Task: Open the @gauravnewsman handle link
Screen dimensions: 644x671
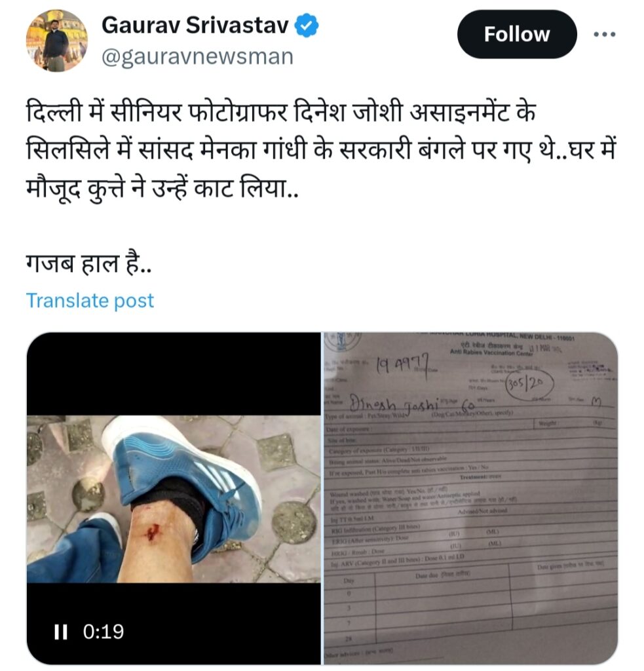Action: click(x=197, y=56)
